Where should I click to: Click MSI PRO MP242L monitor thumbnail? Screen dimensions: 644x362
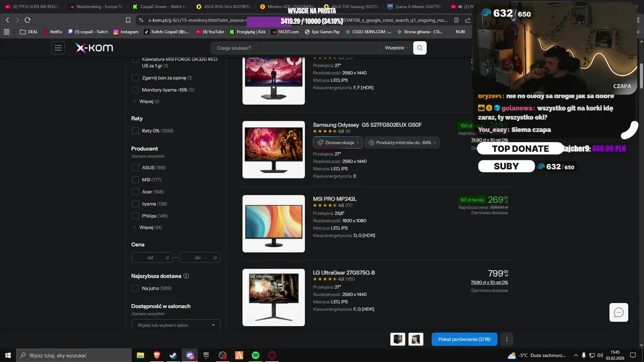pyautogui.click(x=274, y=224)
